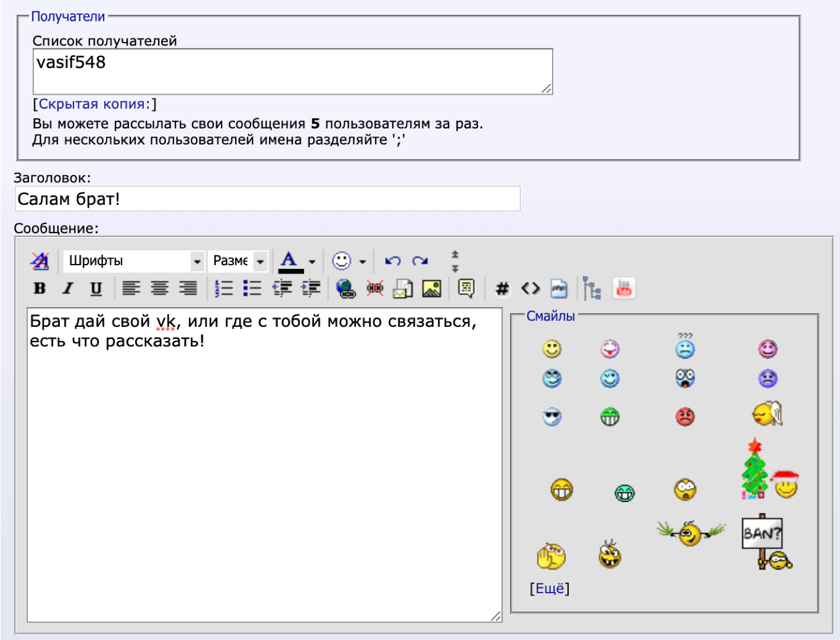Focus the recipients list field with vasif548
Viewport: 840px width, 640px height.
tap(293, 72)
